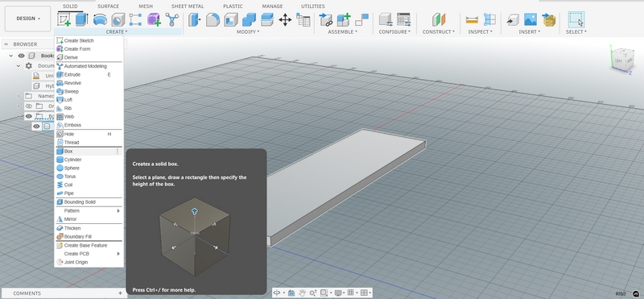Screen dimensions: 644x299
Task: Select the Measure ruler icon
Action: point(472,19)
